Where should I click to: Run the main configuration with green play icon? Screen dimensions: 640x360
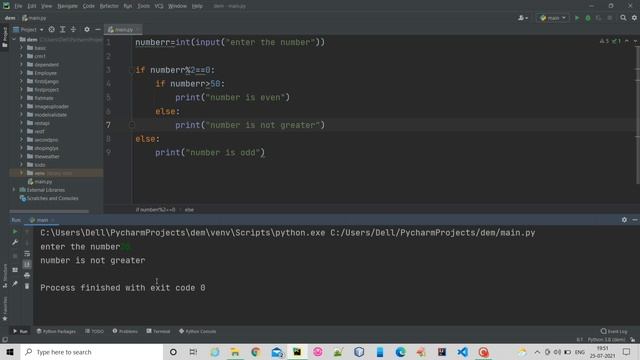coord(577,18)
